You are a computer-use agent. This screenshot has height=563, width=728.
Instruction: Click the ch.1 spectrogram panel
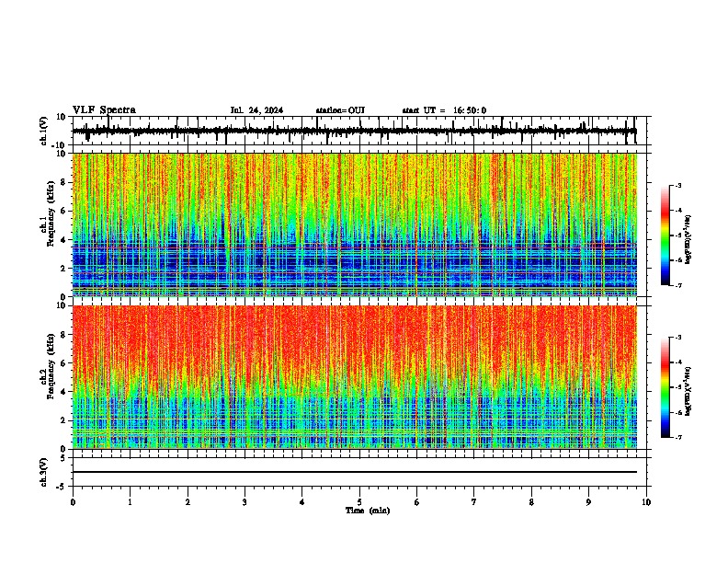tap(355, 224)
